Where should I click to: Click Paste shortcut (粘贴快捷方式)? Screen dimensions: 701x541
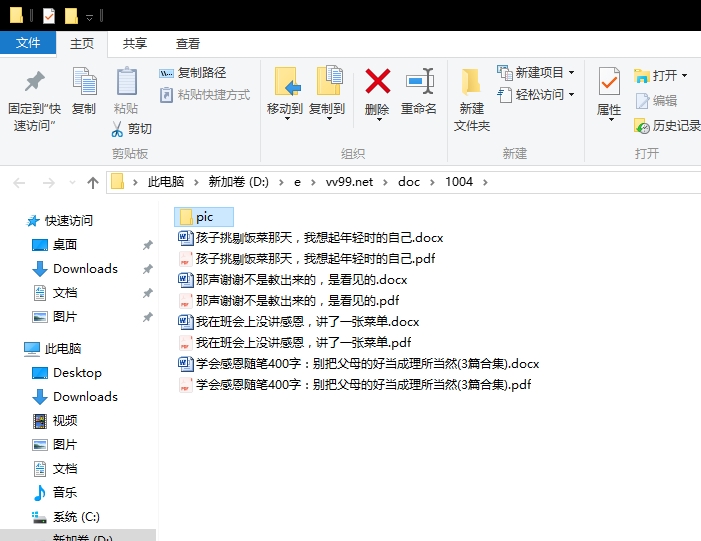[x=205, y=95]
